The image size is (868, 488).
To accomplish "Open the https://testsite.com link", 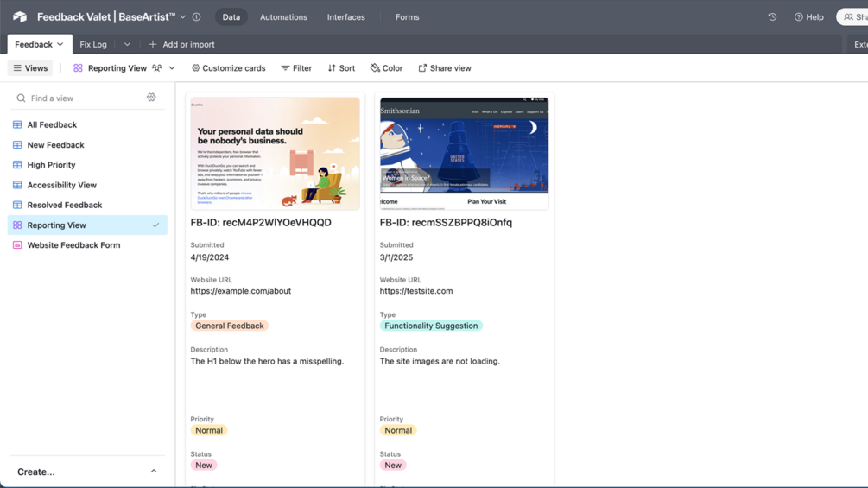I will (416, 290).
